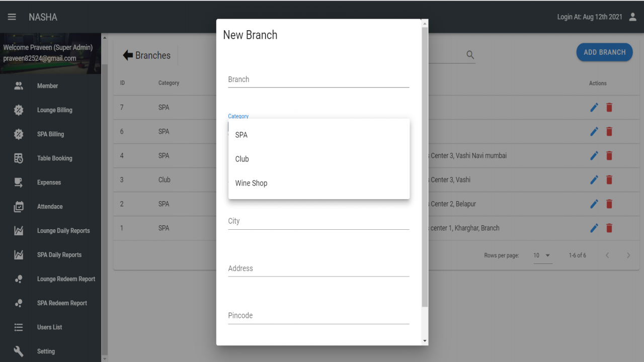Open the Users List page
This screenshot has width=644, height=362.
pos(50,327)
